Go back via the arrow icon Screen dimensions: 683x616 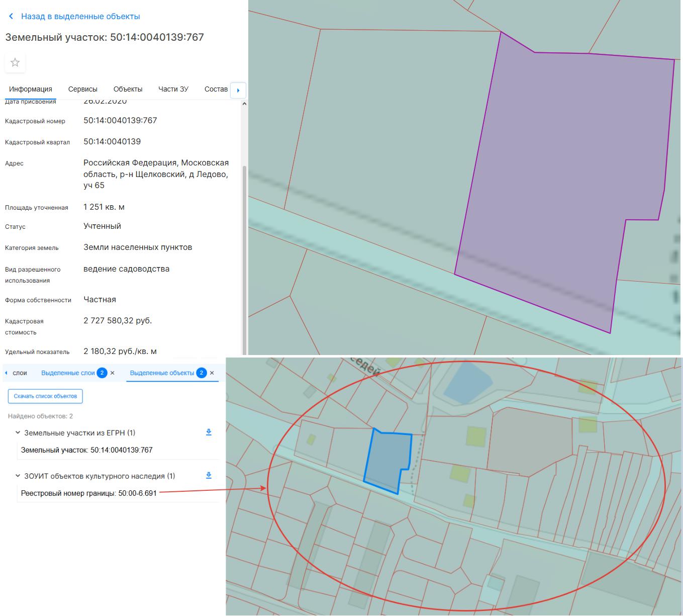click(x=11, y=17)
